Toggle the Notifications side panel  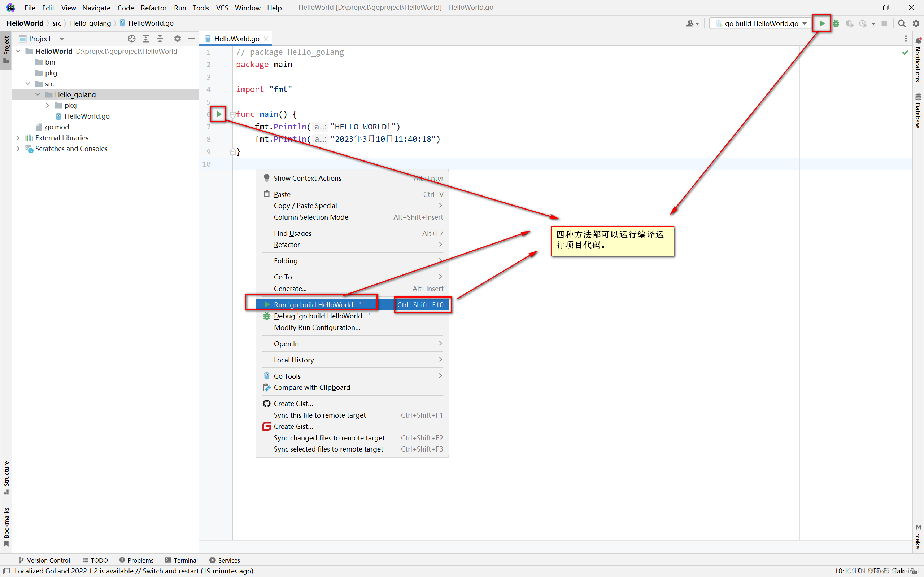pos(918,61)
